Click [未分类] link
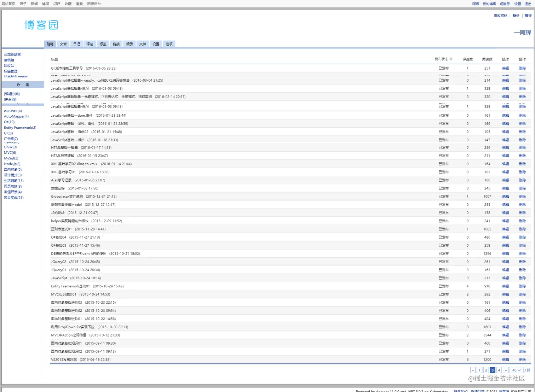 click(10, 100)
